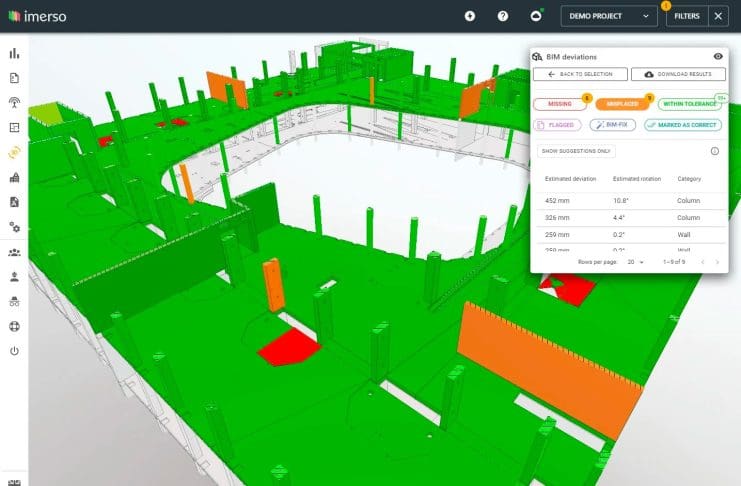Click the power icon in left sidebar
The image size is (741, 486).
tap(14, 351)
